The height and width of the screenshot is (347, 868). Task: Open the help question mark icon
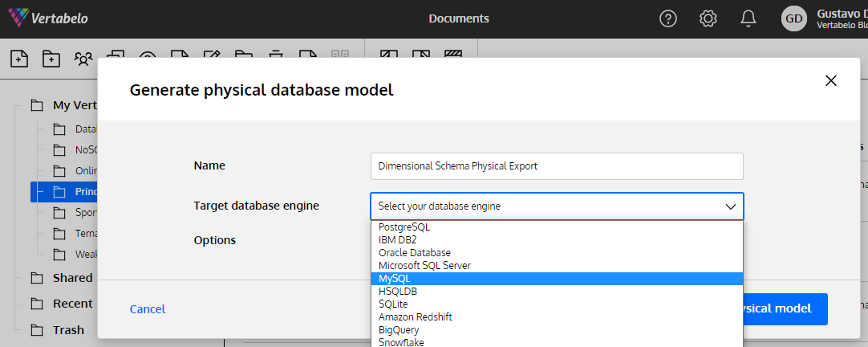(668, 18)
